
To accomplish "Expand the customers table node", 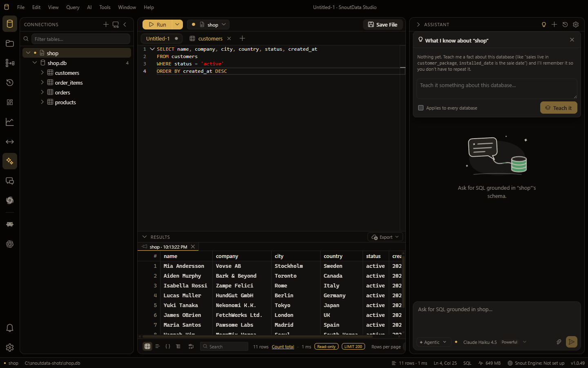I will [x=42, y=72].
